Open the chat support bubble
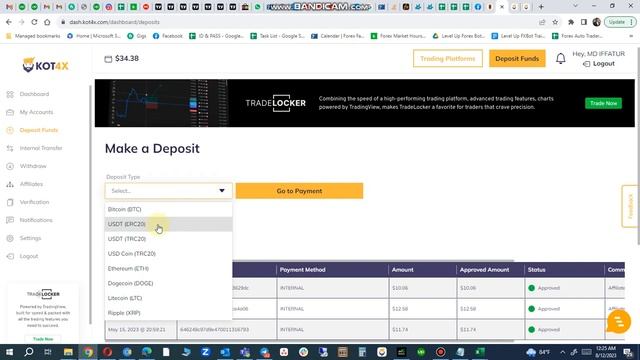The width and height of the screenshot is (640, 360). click(618, 322)
